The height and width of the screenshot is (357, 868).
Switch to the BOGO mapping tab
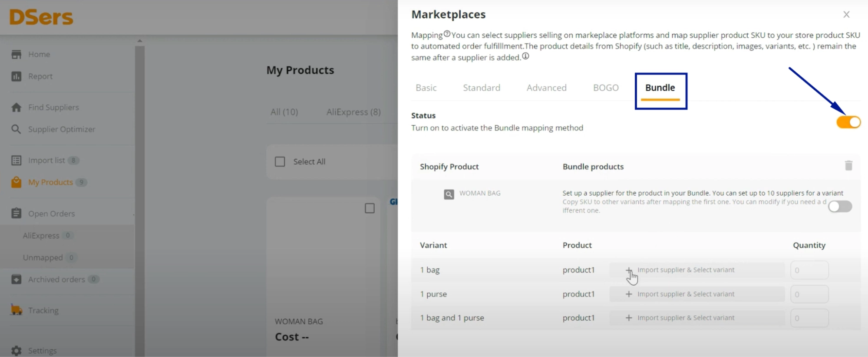coord(606,88)
